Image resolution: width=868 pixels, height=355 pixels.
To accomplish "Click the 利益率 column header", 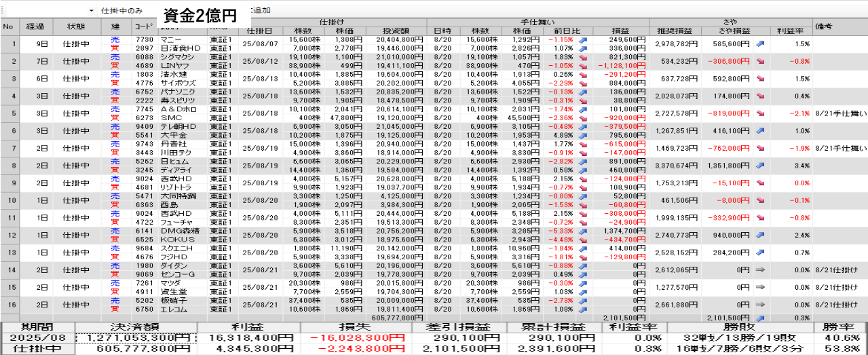I will [790, 31].
